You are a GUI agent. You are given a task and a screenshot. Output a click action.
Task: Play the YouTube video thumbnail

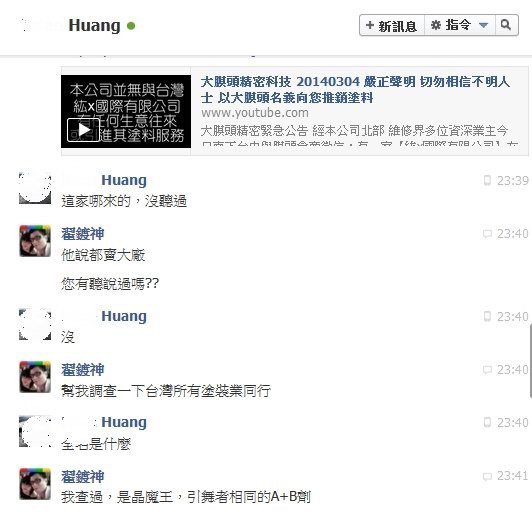point(83,130)
